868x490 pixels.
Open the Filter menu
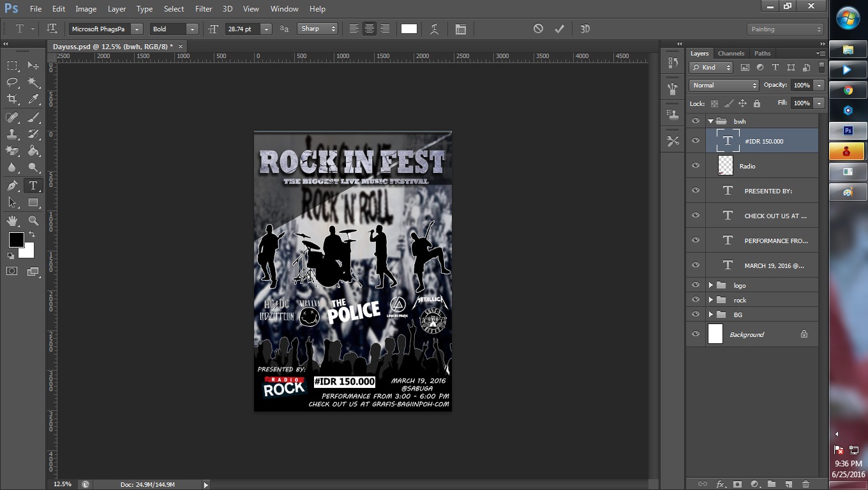(x=203, y=8)
